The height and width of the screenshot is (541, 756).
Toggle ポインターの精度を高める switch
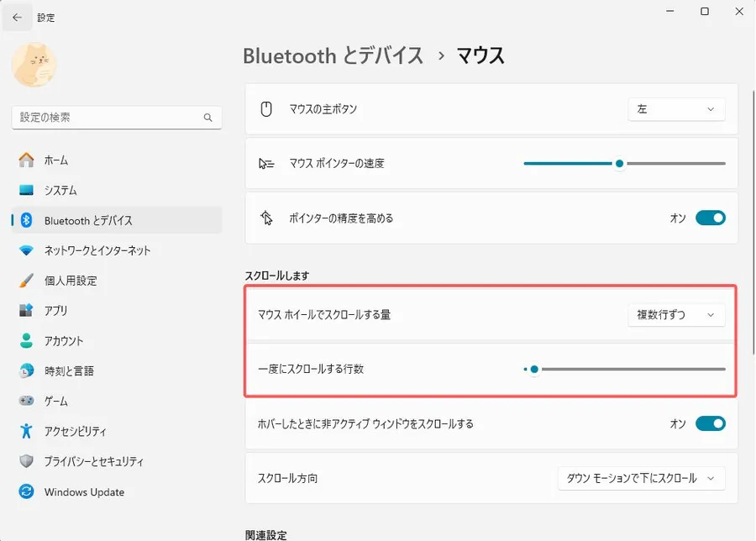(710, 218)
